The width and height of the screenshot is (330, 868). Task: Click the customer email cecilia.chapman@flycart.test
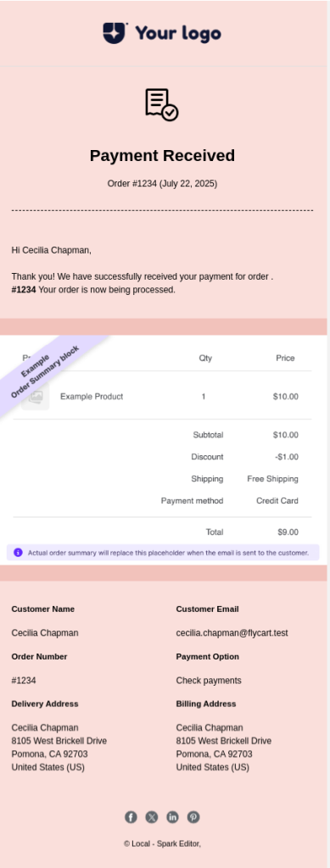click(x=232, y=632)
